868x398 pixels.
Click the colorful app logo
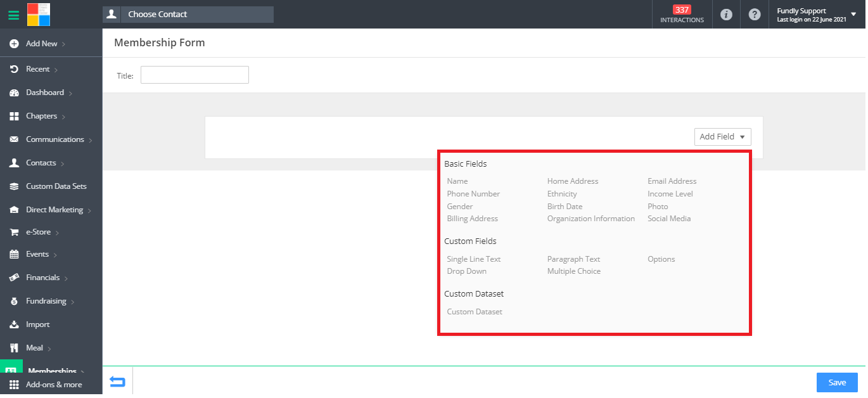39,15
